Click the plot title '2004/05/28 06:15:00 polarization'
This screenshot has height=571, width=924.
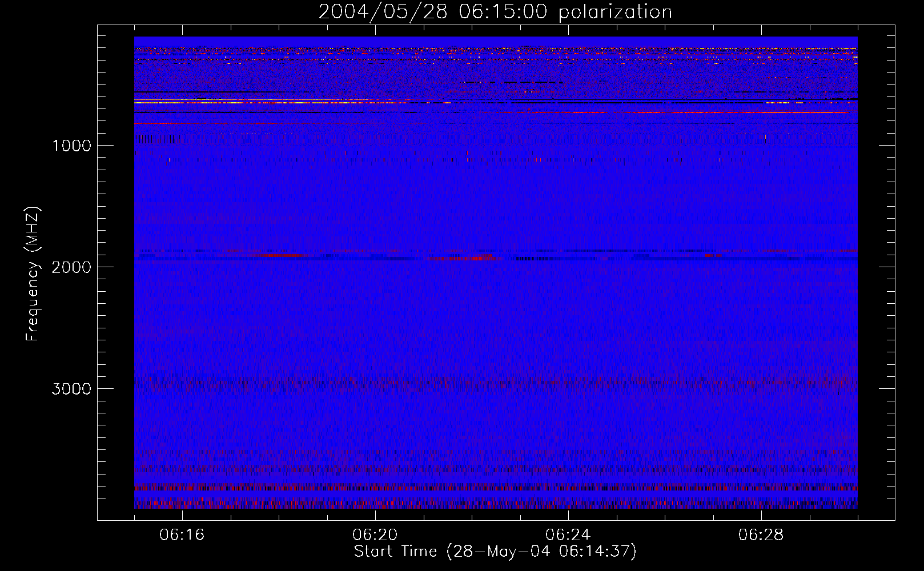pos(495,12)
